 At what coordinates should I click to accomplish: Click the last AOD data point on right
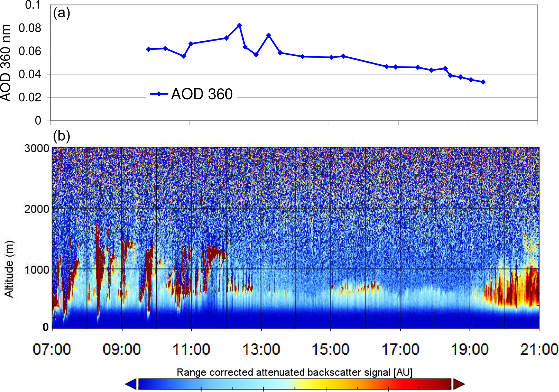click(484, 82)
